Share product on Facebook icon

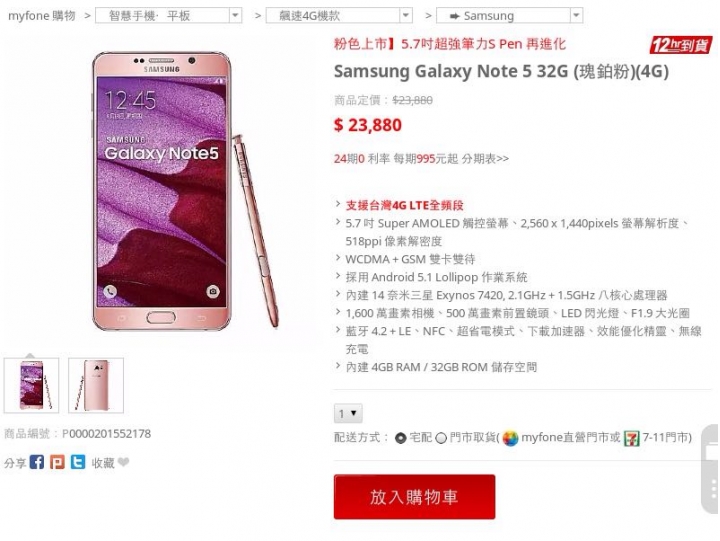(x=37, y=462)
